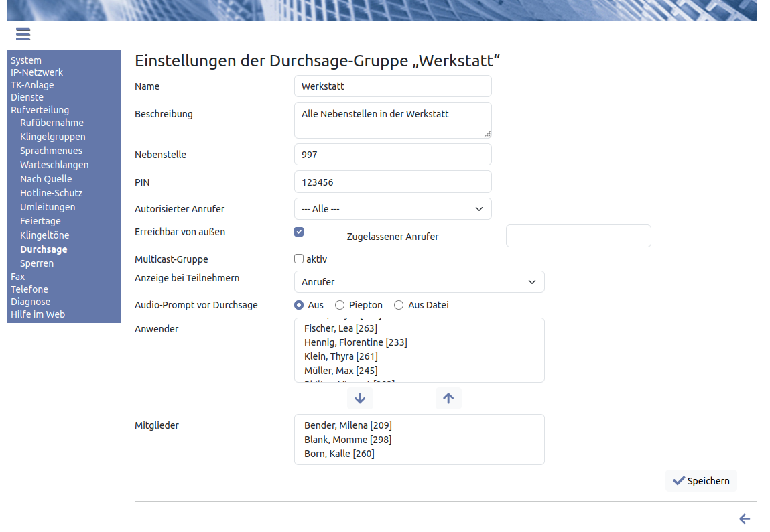This screenshot has width=770, height=532.
Task: Click the down arrow to add member
Action: point(360,398)
